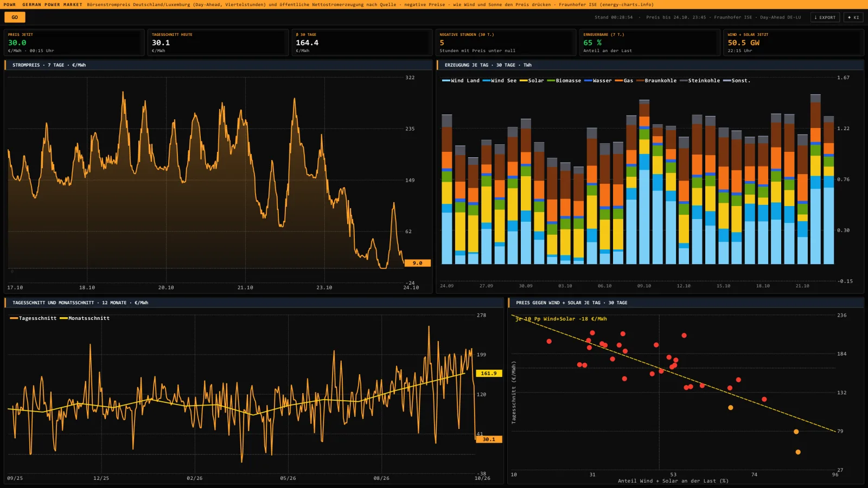Screen dimensions: 868x488
Task: Open the KI assistant button
Action: click(853, 17)
